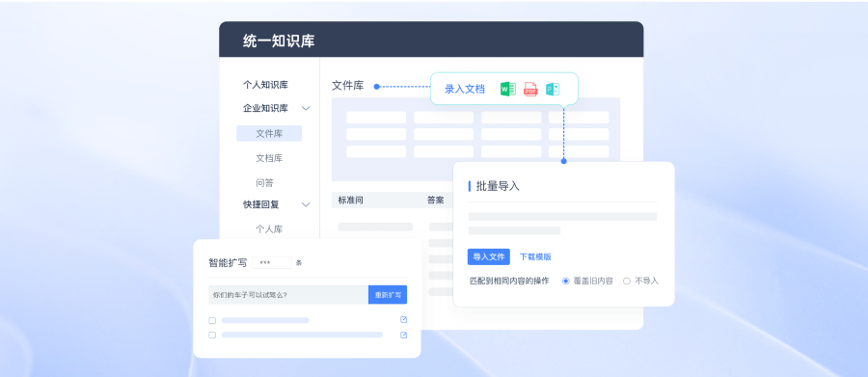Click the 标准问 column header
The width and height of the screenshot is (868, 377).
(x=351, y=201)
